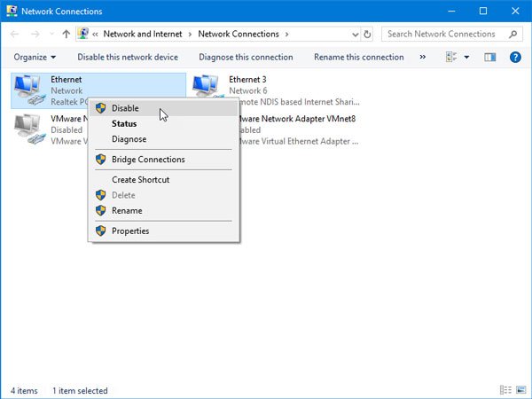Click shield icon beside Delete
The height and width of the screenshot is (399, 532).
coord(100,195)
